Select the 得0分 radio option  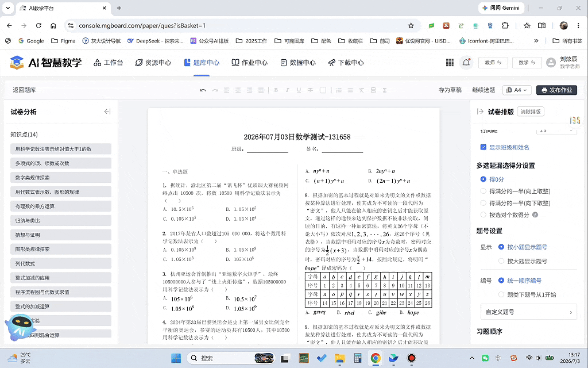[x=483, y=179]
